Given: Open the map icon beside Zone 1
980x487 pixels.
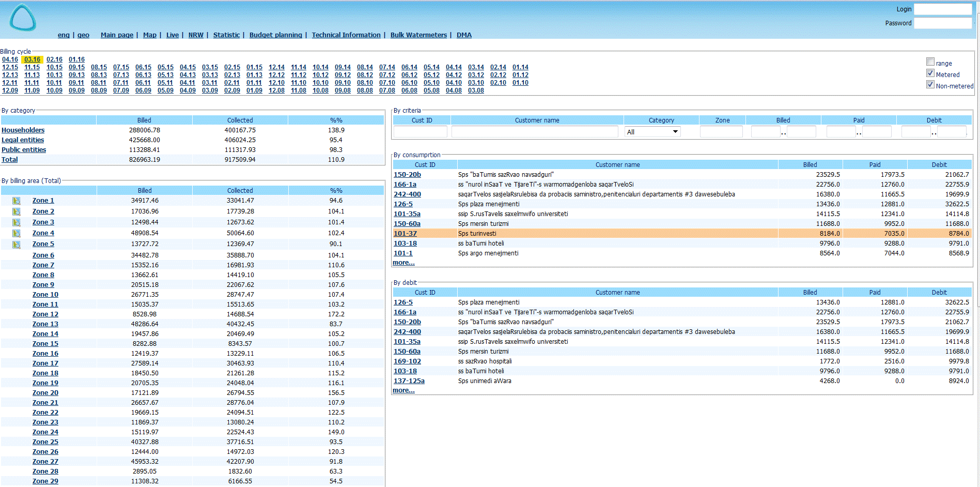Looking at the screenshot, I should click(17, 201).
